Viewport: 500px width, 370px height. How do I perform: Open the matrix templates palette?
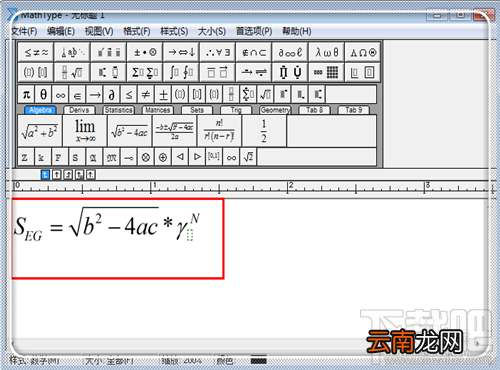click(x=327, y=72)
